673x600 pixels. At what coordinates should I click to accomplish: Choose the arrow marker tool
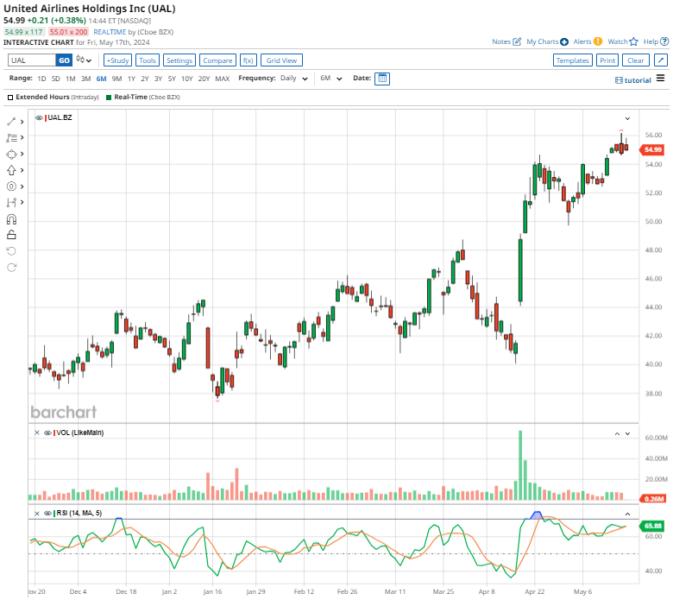pyautogui.click(x=11, y=170)
